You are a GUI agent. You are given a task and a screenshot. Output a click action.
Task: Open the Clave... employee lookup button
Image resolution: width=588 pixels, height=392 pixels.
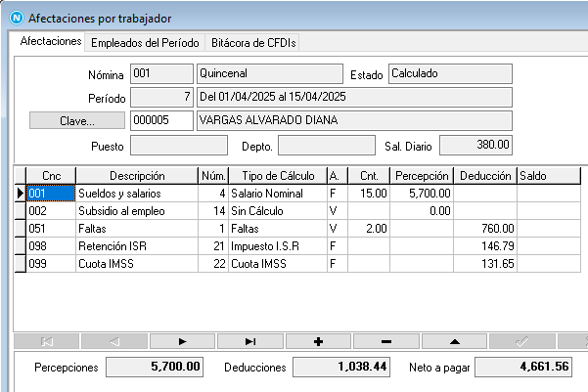click(x=77, y=120)
